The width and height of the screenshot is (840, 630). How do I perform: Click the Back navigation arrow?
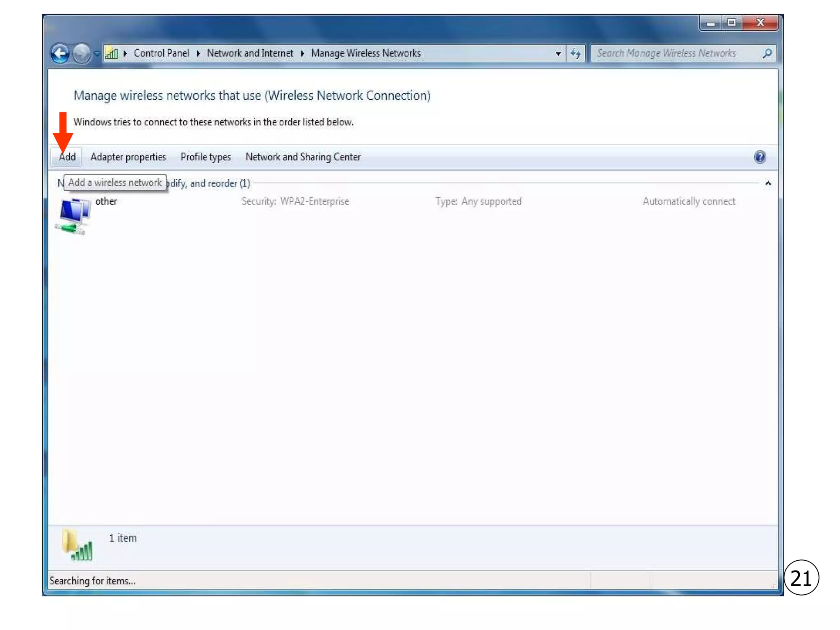pos(60,53)
